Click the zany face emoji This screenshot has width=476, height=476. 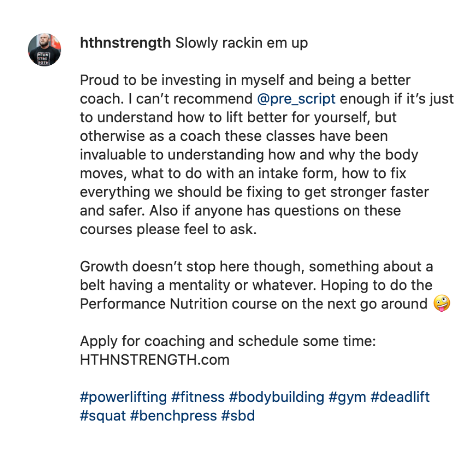[442, 304]
